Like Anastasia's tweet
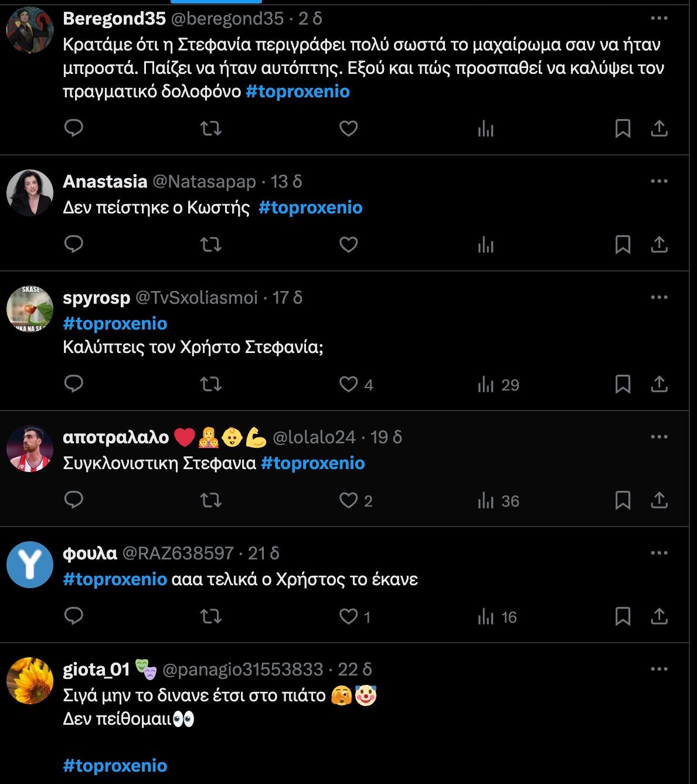Screen dimensions: 697x784 pos(349,244)
